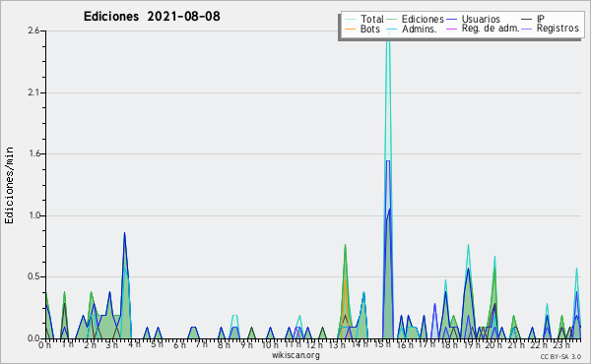Screen dimensions: 591x364
Task: Click the 15 h axis label
Action: pyautogui.click(x=381, y=344)
